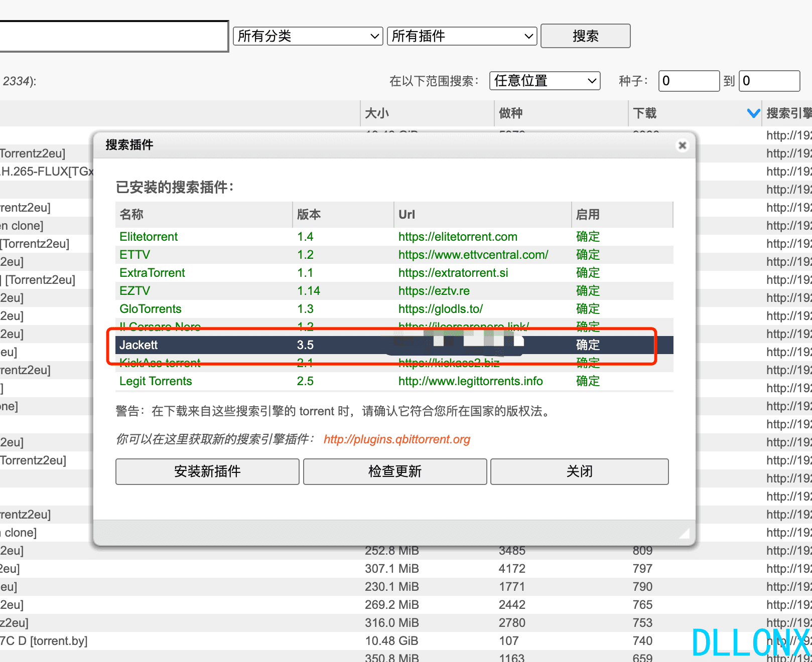Click 确定 enabled cell for Elitetorrent

pos(588,237)
